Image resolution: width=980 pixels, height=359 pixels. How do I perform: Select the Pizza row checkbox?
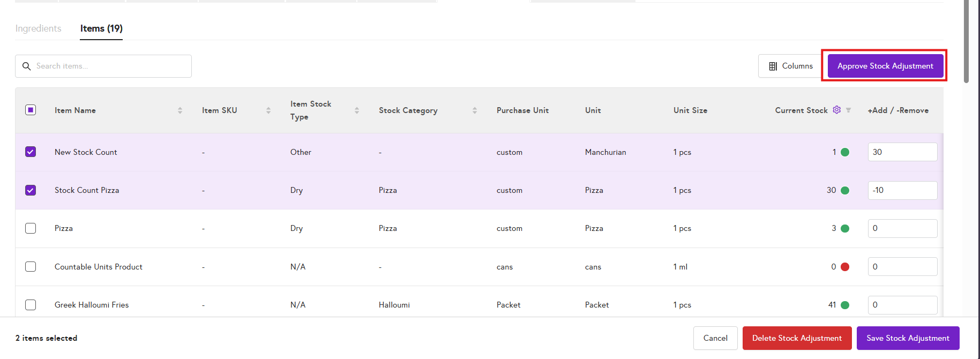click(x=31, y=228)
